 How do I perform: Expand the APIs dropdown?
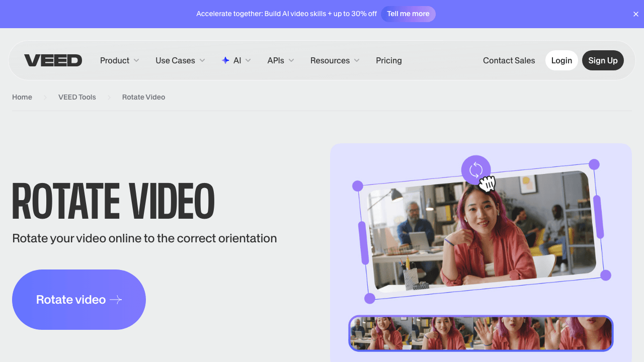tap(280, 60)
